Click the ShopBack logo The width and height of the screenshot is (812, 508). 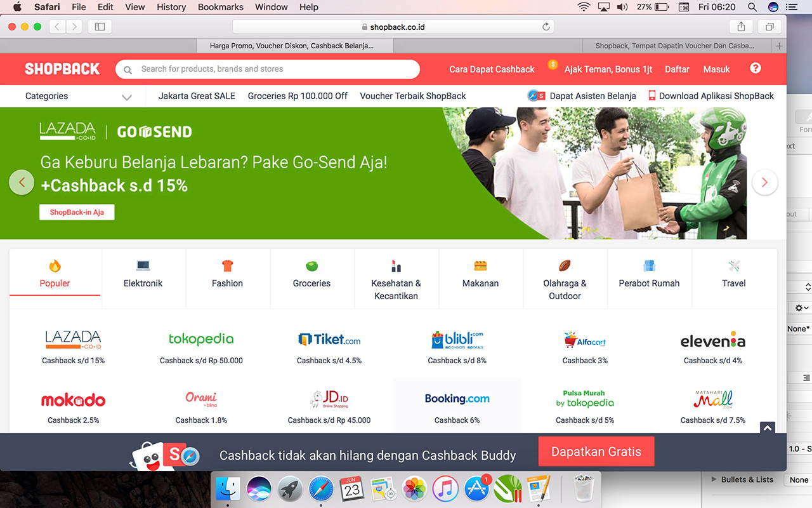[62, 69]
